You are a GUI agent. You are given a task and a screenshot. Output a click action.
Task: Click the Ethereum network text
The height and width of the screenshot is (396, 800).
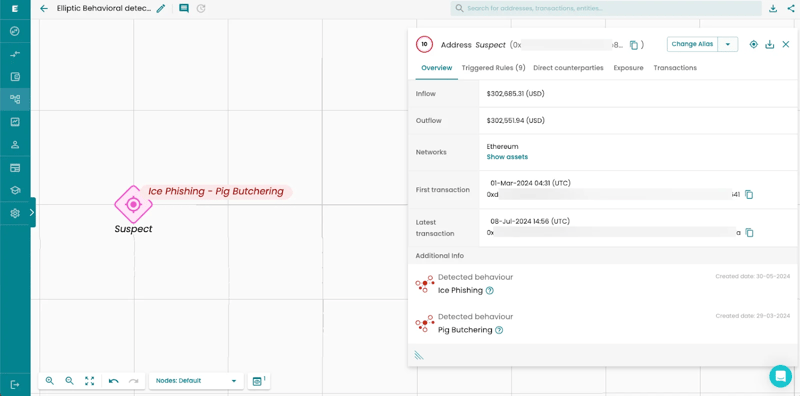point(503,147)
